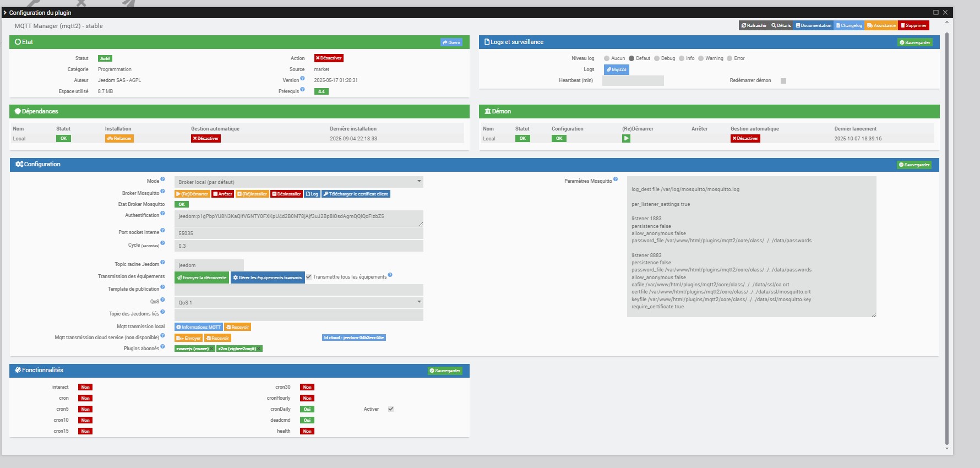Toggle Transmettre tous les équipements checkbox

tap(309, 277)
